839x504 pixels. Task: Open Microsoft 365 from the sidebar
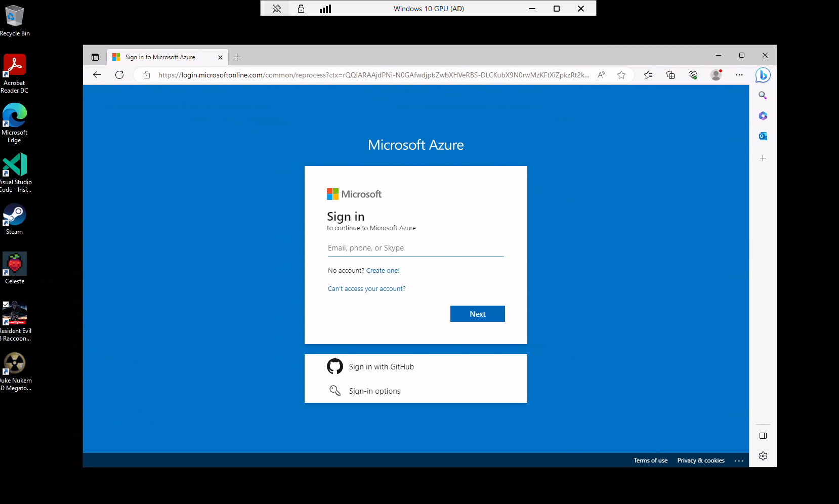point(763,115)
